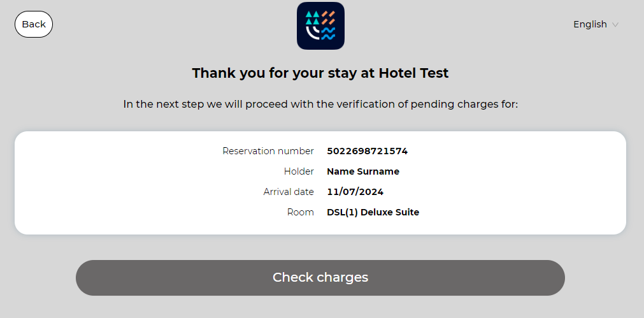Click the Holder label
The image size is (644, 318).
click(x=299, y=171)
